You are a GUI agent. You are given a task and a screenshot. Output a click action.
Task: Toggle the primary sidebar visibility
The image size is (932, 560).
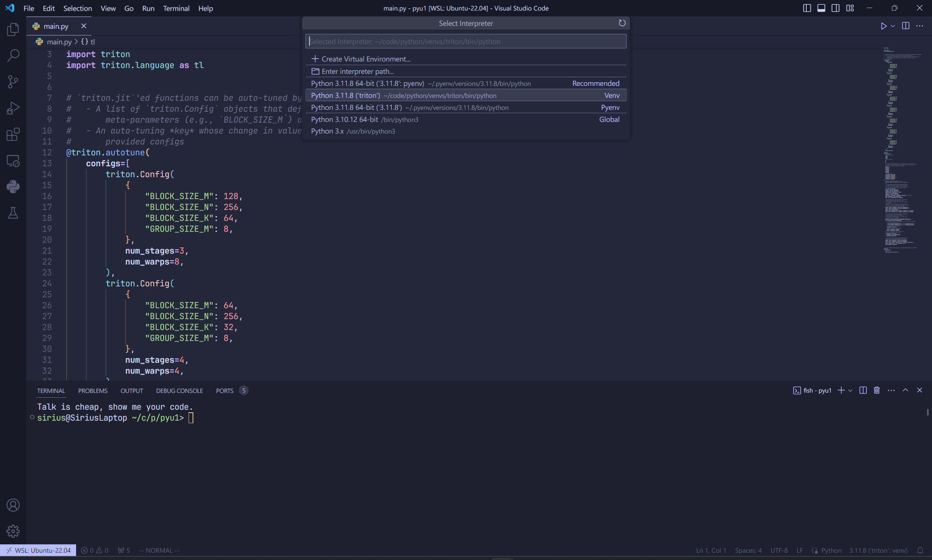[x=806, y=8]
